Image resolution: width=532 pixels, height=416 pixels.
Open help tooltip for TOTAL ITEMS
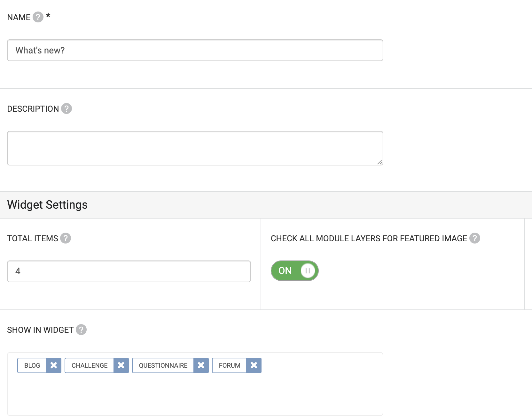click(x=66, y=238)
